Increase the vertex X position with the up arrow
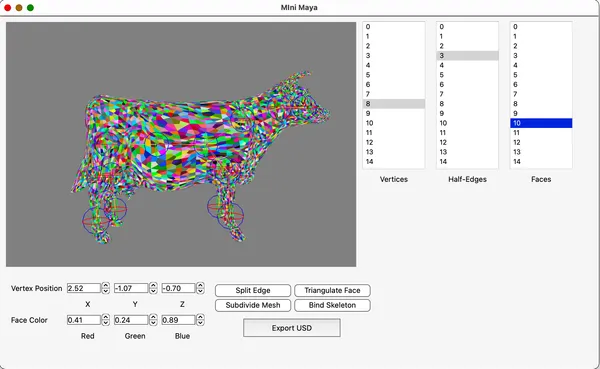The image size is (600, 369). pos(106,286)
